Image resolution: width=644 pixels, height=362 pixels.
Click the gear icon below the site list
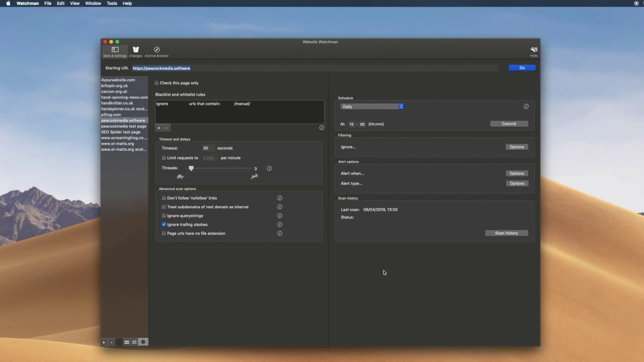(143, 342)
